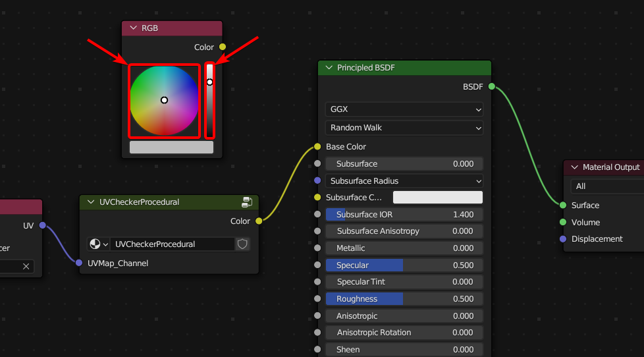Expand the Subsurface Radius dropdown
The height and width of the screenshot is (357, 644).
(404, 180)
